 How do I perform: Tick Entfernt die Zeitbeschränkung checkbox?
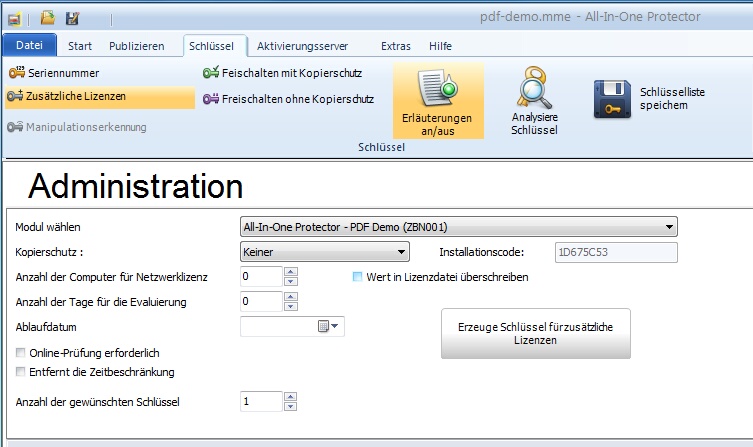pyautogui.click(x=21, y=372)
